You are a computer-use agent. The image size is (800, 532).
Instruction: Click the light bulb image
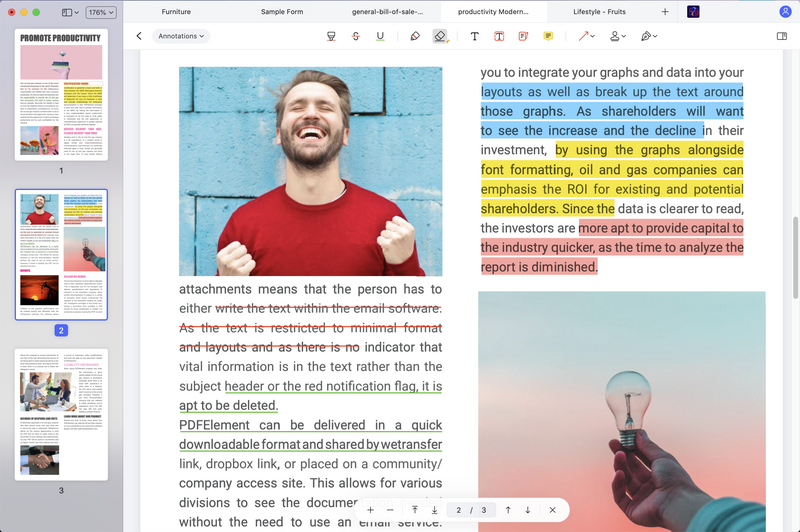coord(621,412)
